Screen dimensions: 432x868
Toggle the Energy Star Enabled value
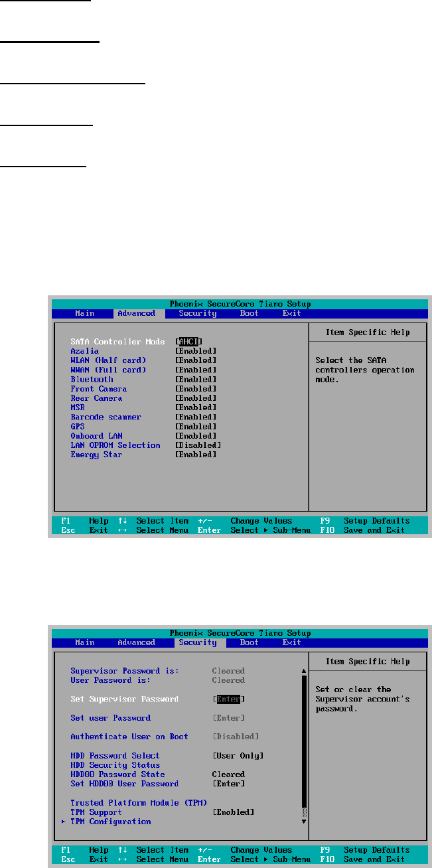click(x=196, y=455)
